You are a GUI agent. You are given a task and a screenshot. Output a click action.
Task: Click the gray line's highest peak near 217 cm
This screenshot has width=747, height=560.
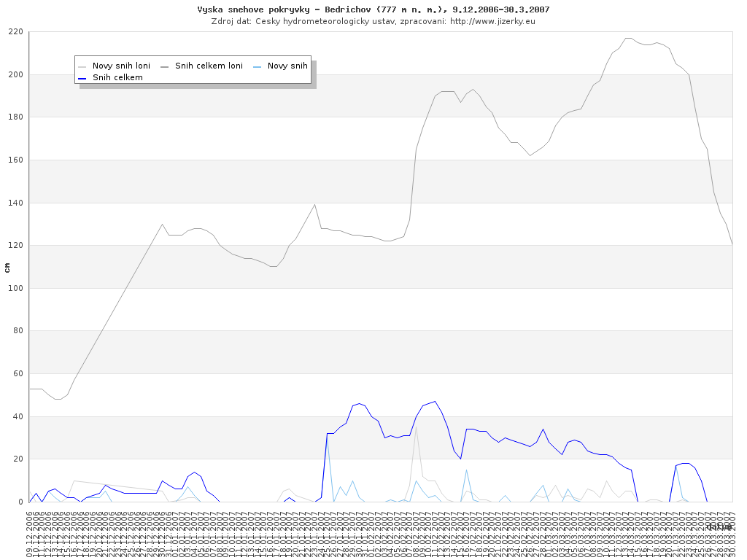(628, 38)
